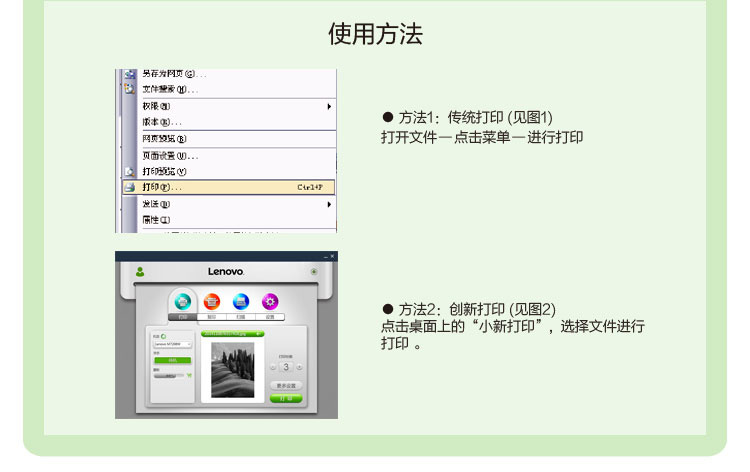This screenshot has width=750, height=472.
Task: Click the 更多设置 more settings button
Action: pos(285,385)
